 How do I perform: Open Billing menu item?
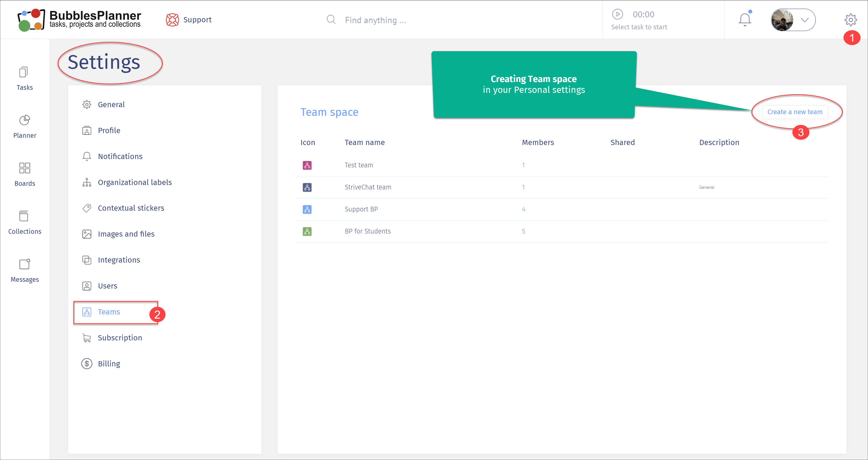pos(109,364)
